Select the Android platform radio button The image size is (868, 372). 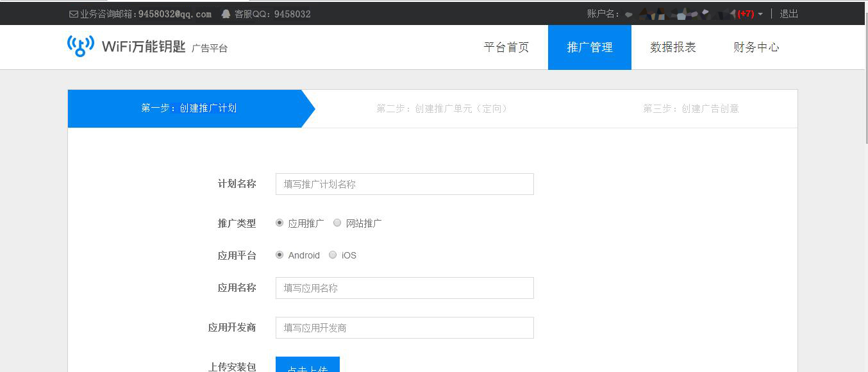(x=279, y=255)
